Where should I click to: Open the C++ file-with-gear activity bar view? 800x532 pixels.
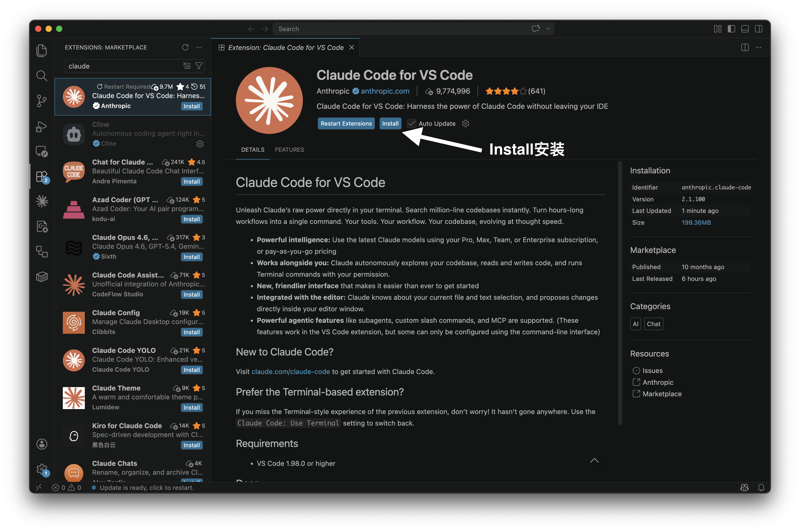click(42, 227)
